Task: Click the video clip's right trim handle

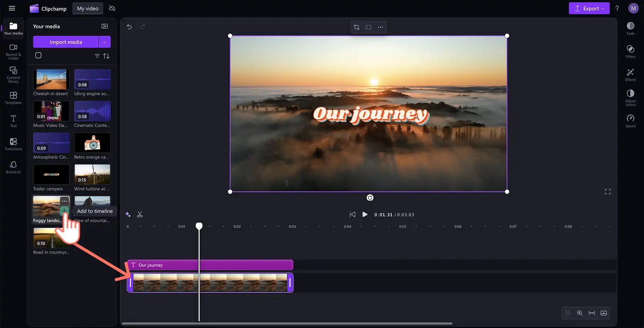Action: 290,283
